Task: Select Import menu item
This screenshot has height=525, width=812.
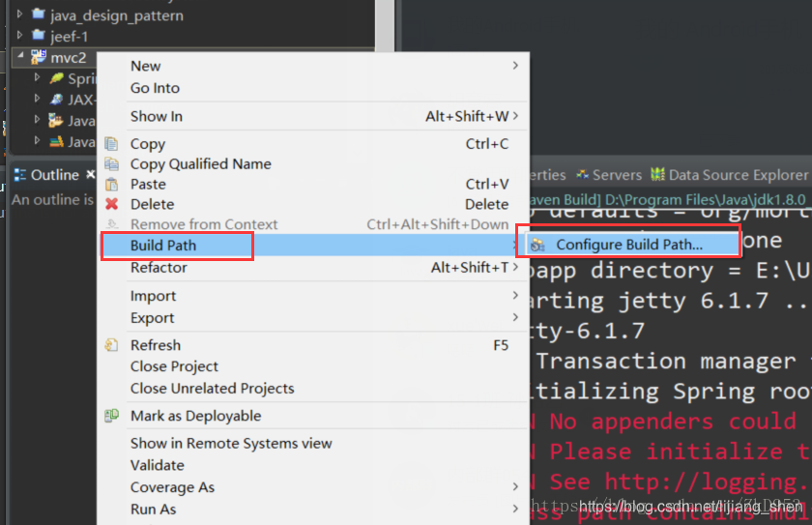Action: tap(313, 296)
